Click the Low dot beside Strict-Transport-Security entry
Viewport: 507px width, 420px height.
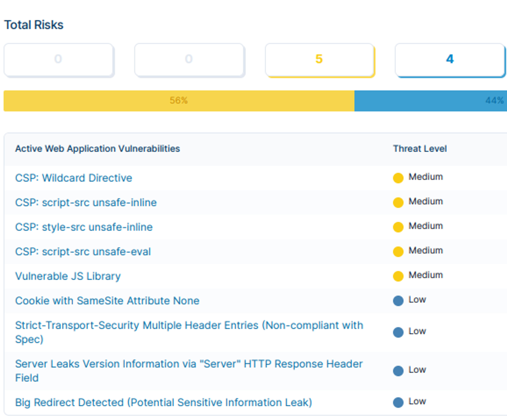[398, 332]
